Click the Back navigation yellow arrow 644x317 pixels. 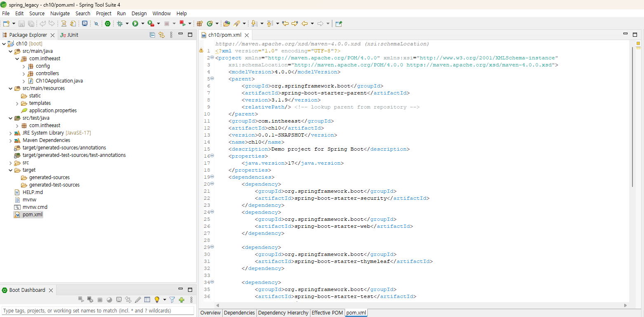point(305,24)
